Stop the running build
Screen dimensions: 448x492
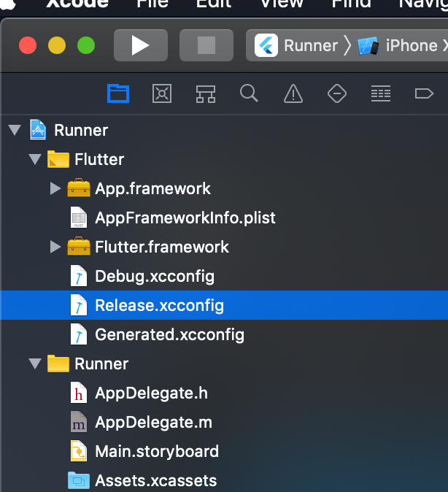pos(206,45)
